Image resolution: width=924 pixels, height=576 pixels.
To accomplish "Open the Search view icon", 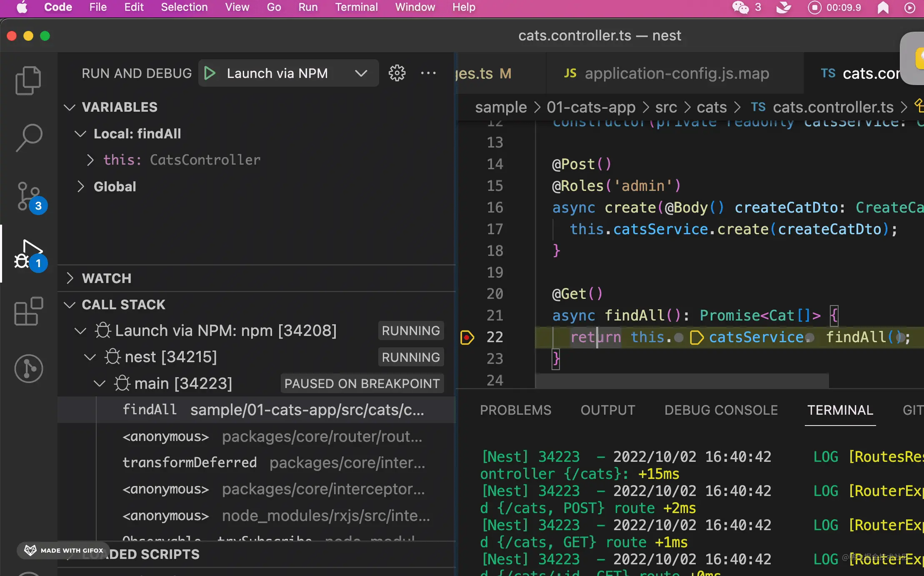I will click(x=29, y=138).
